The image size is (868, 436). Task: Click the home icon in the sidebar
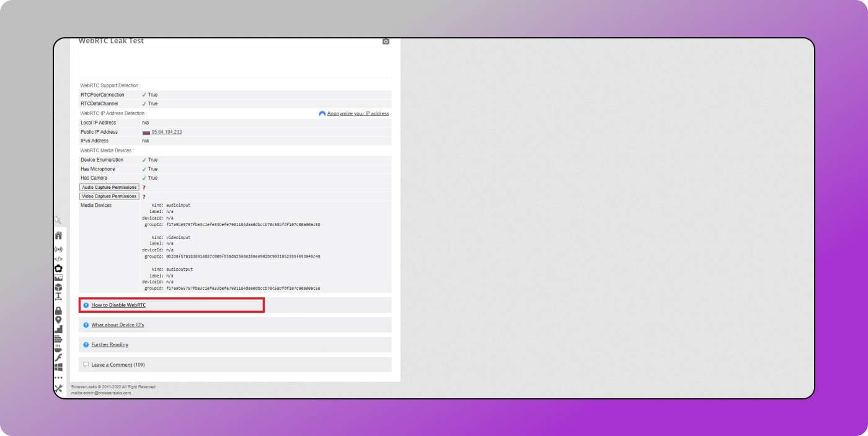58,235
